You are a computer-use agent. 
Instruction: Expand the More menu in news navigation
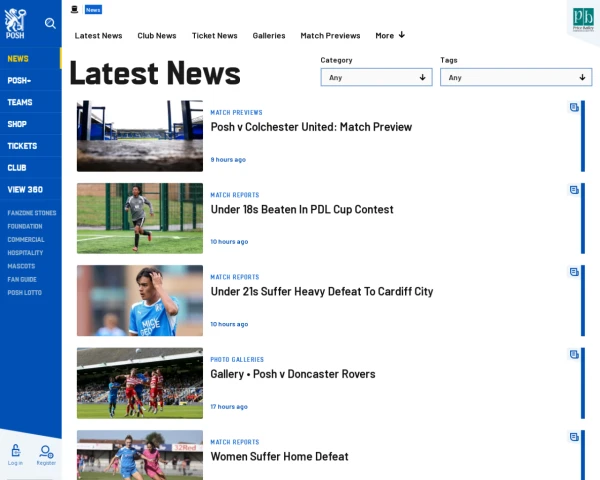point(390,36)
